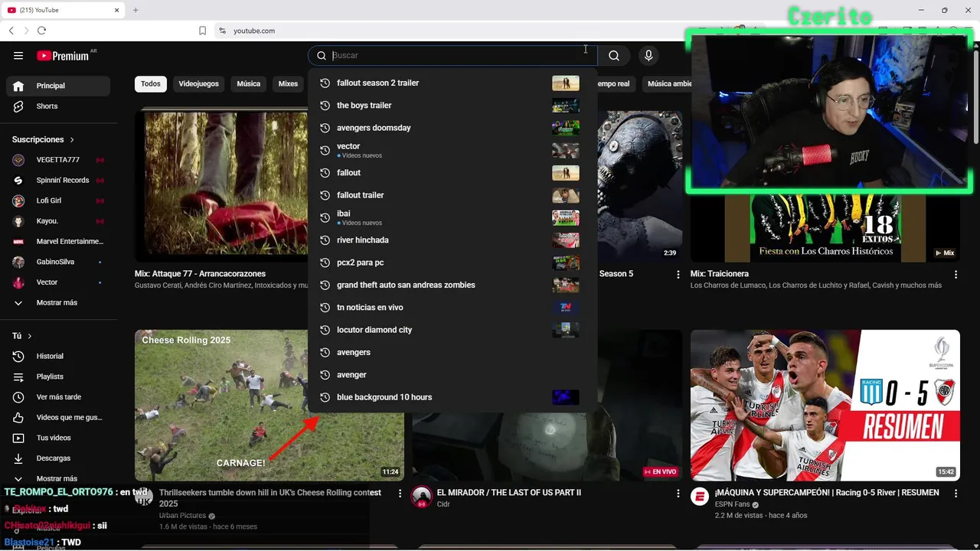Open ESPN Fans channel avatar

pos(700,497)
